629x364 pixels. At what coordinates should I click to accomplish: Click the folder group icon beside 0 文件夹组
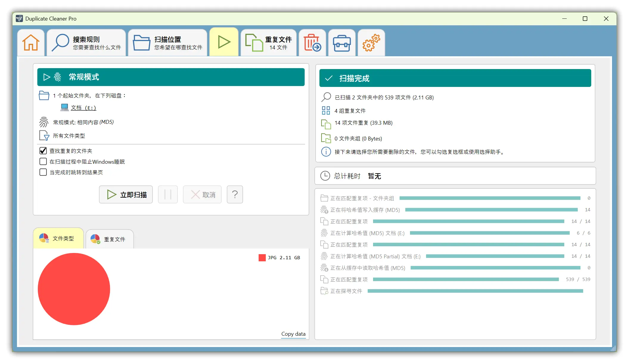[326, 138]
